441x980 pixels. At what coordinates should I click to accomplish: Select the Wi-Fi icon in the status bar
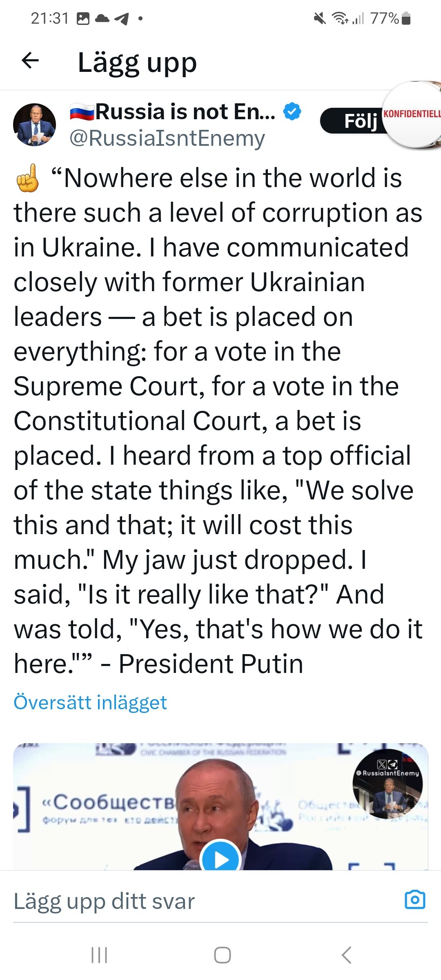(339, 18)
